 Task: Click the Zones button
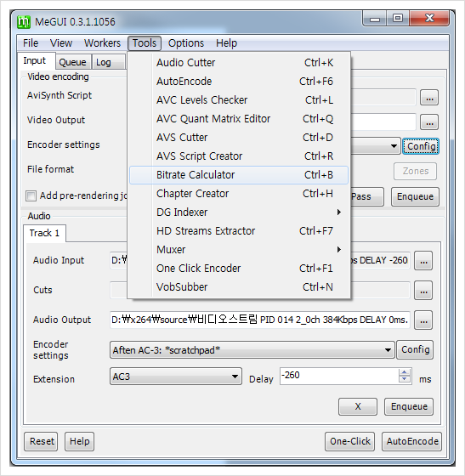pos(415,171)
